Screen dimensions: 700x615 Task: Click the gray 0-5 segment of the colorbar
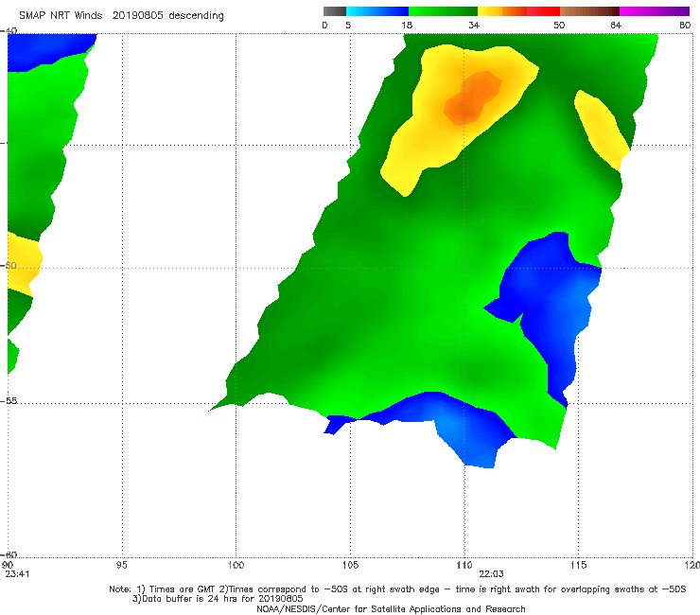coord(335,11)
